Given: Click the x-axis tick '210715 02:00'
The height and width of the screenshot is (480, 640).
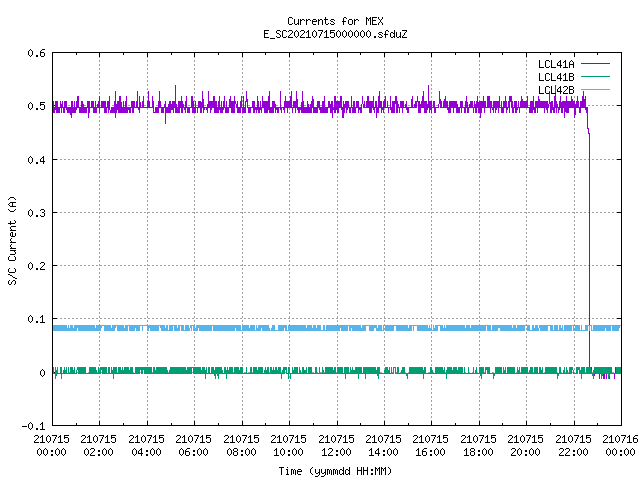Looking at the screenshot, I should click(x=98, y=446).
